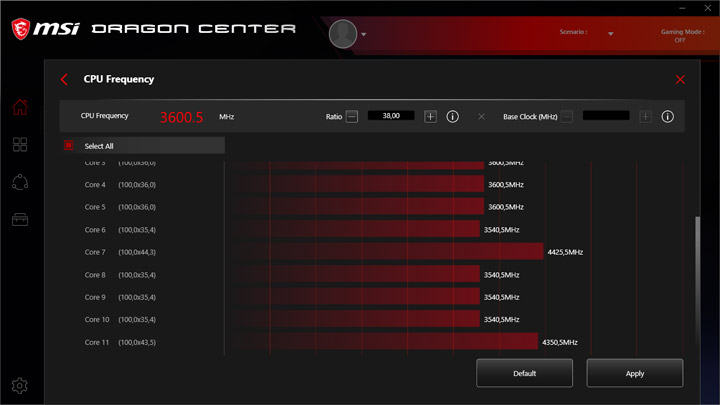Open the user profile avatar
The image size is (720, 405).
pyautogui.click(x=343, y=34)
